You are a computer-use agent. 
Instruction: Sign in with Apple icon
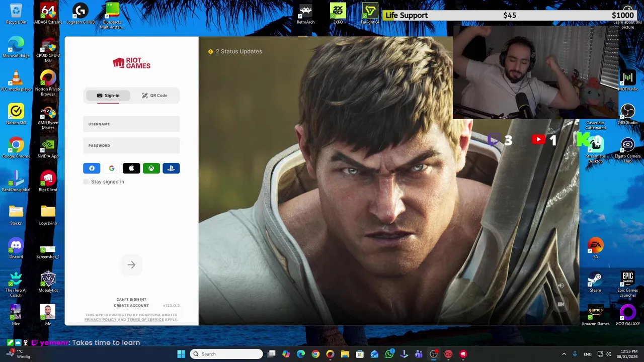click(x=131, y=168)
